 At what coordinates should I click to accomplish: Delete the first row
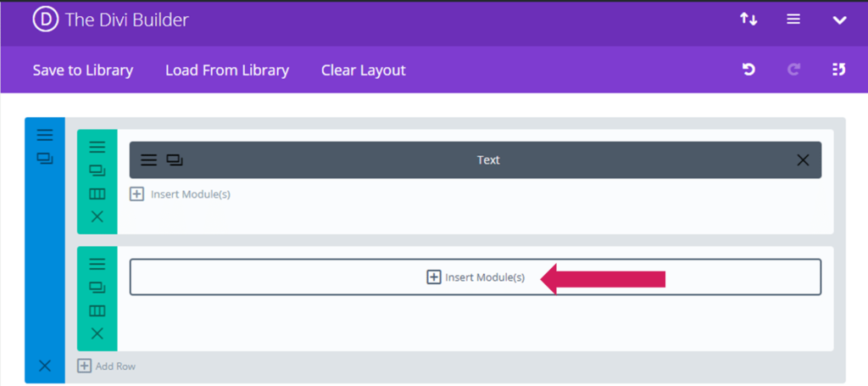point(97,216)
